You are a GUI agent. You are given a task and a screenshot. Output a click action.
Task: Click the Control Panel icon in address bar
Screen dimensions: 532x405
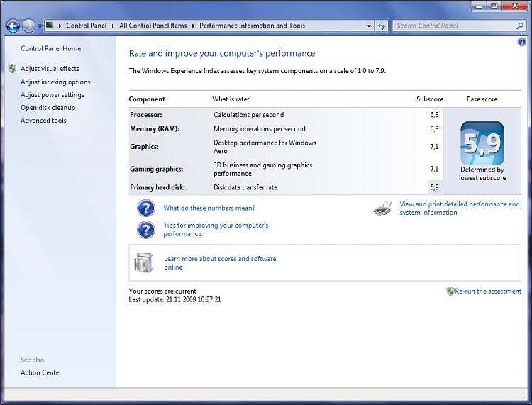coord(50,25)
